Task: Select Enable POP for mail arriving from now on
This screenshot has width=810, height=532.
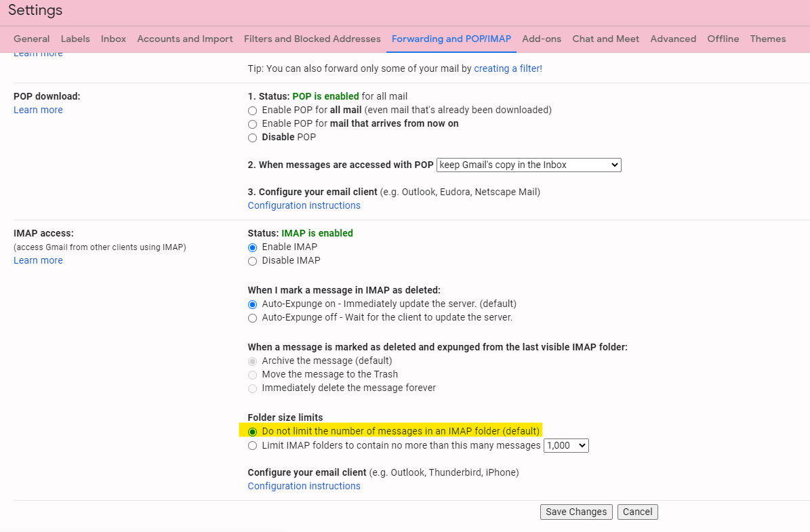Action: tap(252, 124)
